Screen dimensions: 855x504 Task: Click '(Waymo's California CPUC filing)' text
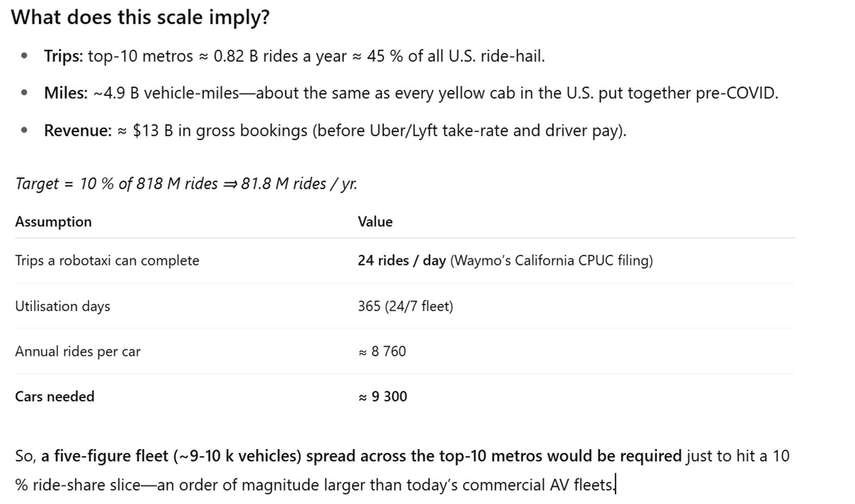(x=551, y=261)
